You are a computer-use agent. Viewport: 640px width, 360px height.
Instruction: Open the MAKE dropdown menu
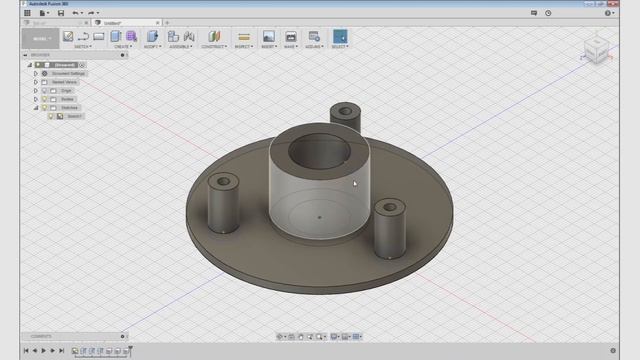click(291, 47)
